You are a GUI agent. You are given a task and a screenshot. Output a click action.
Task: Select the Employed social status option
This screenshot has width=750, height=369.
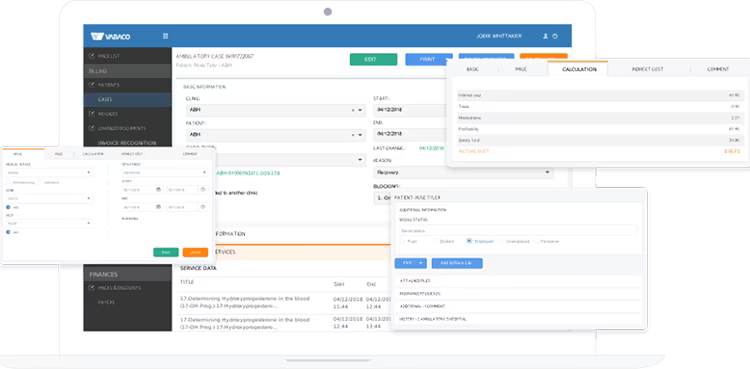[469, 241]
